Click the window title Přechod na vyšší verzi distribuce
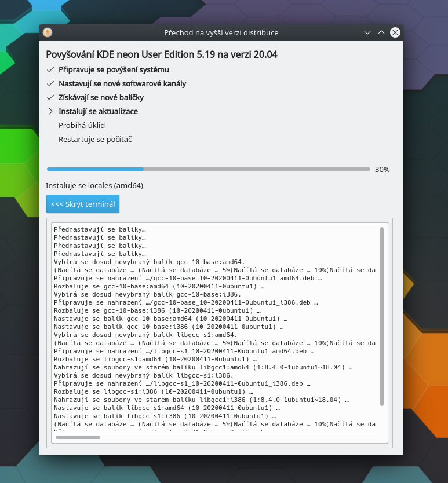 (221, 32)
